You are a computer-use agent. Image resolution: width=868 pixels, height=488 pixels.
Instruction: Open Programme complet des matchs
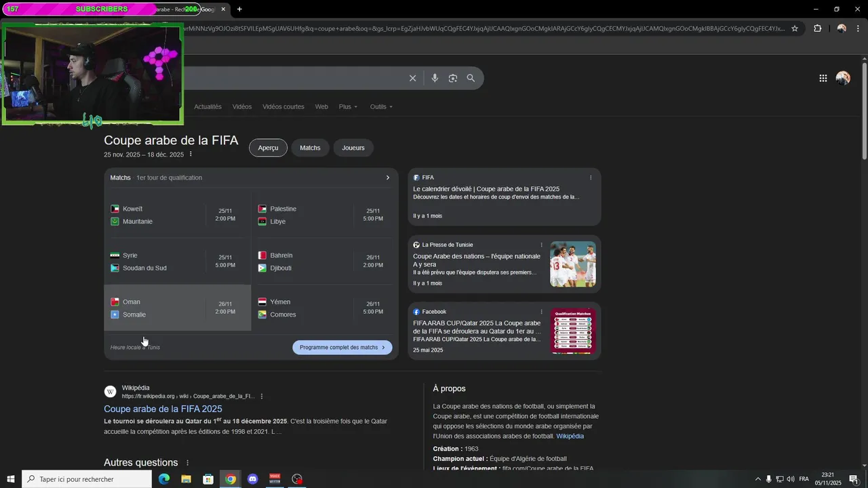(342, 347)
